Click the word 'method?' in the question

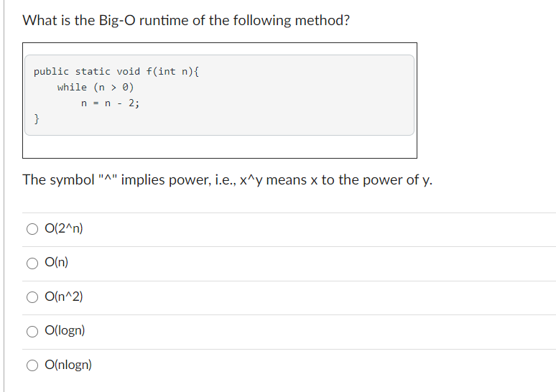pos(323,20)
